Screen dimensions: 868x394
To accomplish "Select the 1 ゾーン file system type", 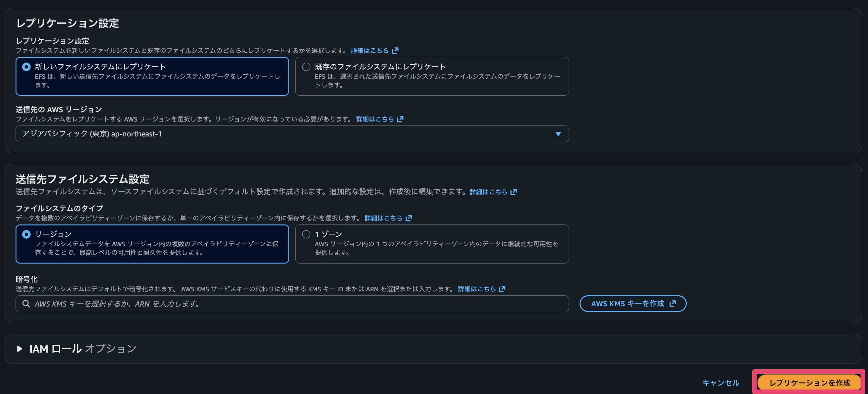I will pyautogui.click(x=306, y=234).
